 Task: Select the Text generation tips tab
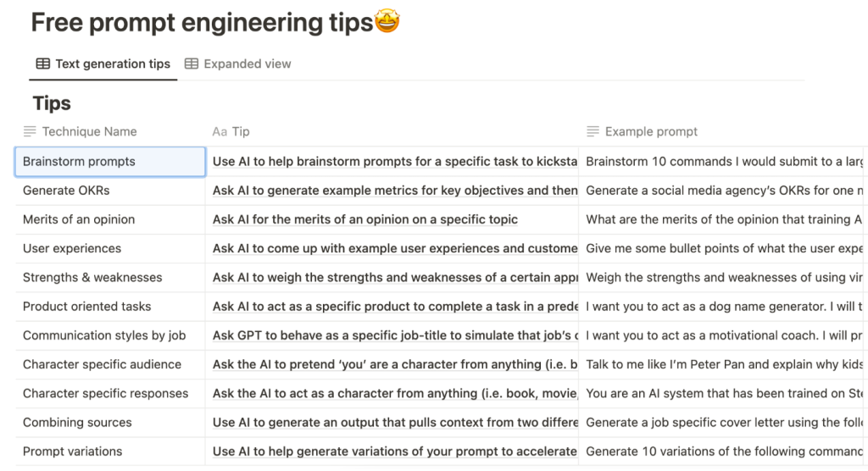[x=103, y=64]
